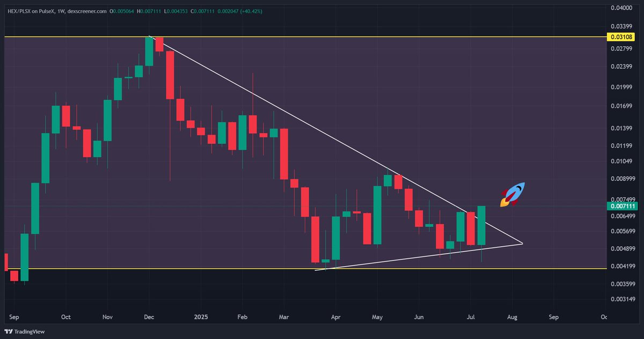The width and height of the screenshot is (644, 339).
Task: Click the large red candle after December peak
Action: coord(170,75)
